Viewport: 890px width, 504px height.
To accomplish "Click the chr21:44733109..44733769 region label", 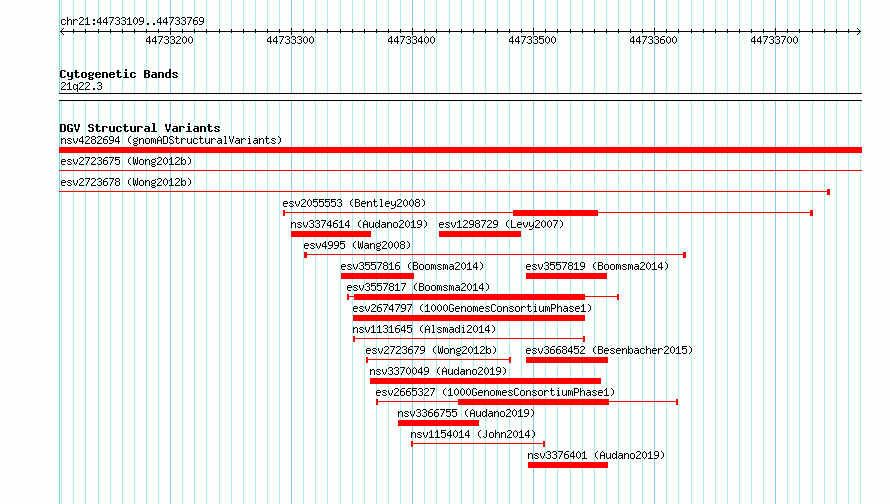I will [132, 21].
